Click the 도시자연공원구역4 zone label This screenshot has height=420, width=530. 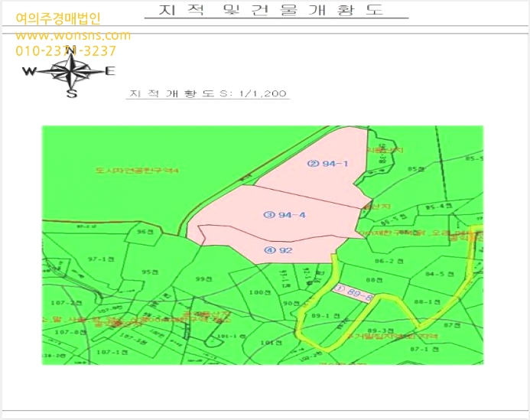(x=137, y=170)
